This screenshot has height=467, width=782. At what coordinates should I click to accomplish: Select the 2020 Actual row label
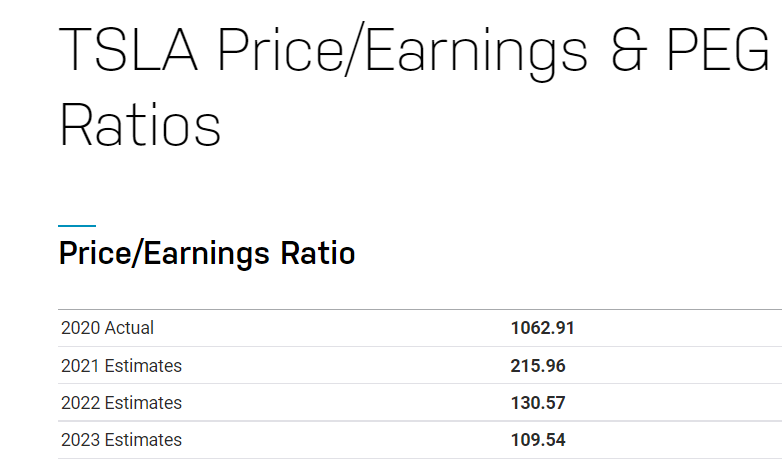tap(107, 328)
